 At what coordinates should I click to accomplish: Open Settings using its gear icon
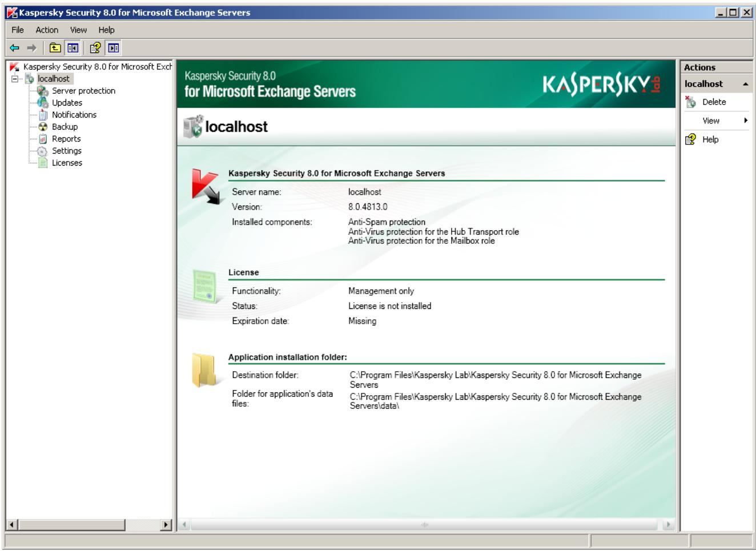tap(42, 151)
